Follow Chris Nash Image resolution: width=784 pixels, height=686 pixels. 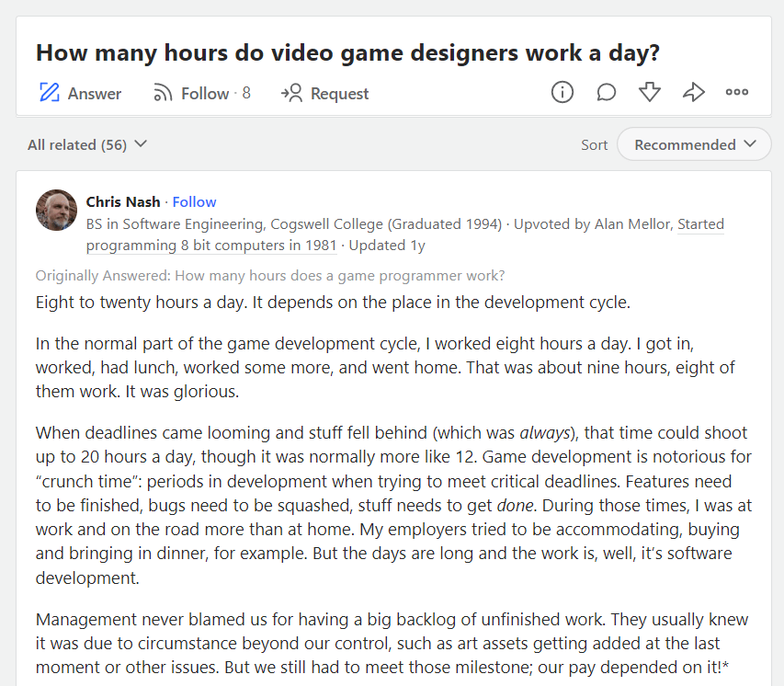195,202
